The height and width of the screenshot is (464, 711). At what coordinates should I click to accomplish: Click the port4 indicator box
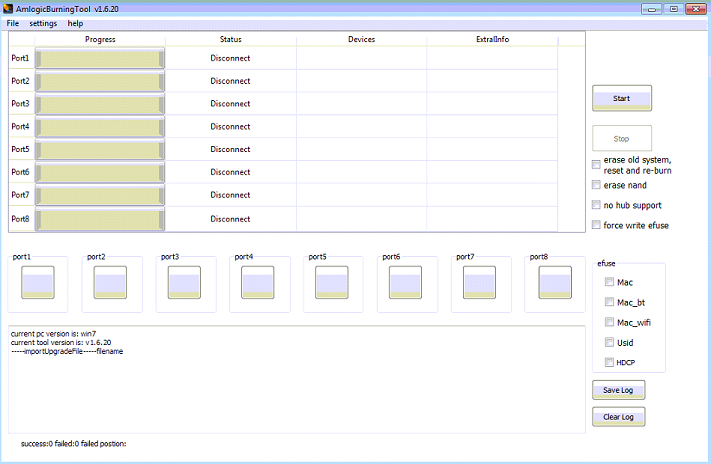tap(258, 282)
